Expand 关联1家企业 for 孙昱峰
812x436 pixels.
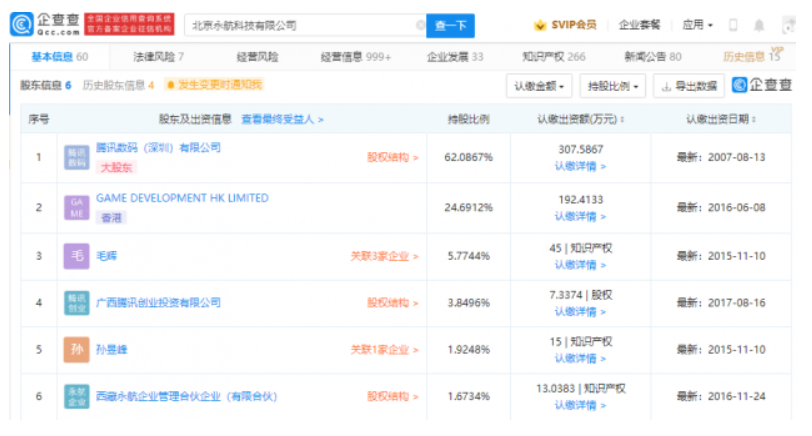coord(384,350)
